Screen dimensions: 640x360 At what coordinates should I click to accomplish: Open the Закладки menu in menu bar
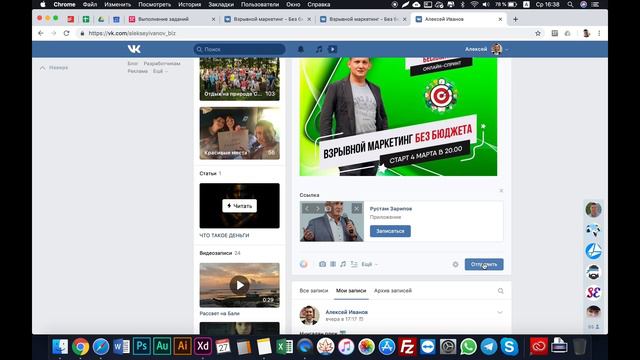(x=221, y=4)
